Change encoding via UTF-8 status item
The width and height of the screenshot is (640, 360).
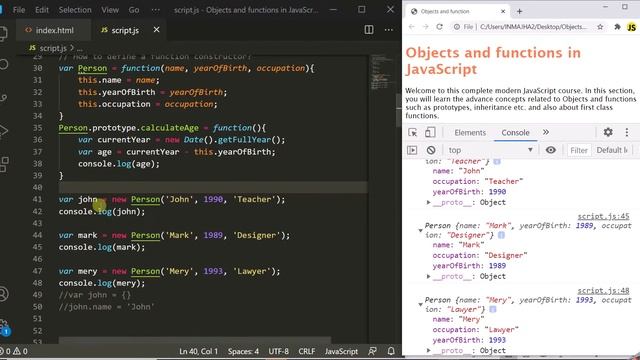pos(278,351)
